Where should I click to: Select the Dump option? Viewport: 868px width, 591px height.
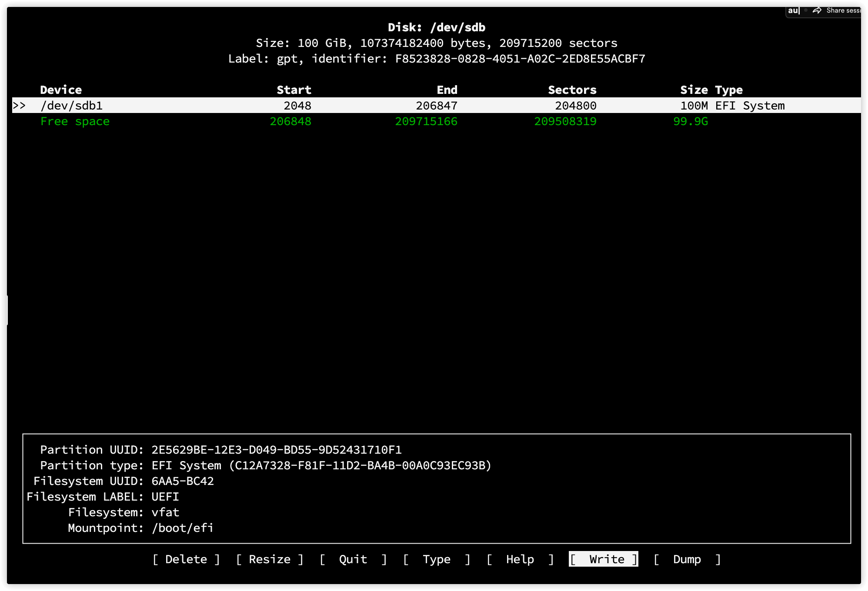coord(687,559)
